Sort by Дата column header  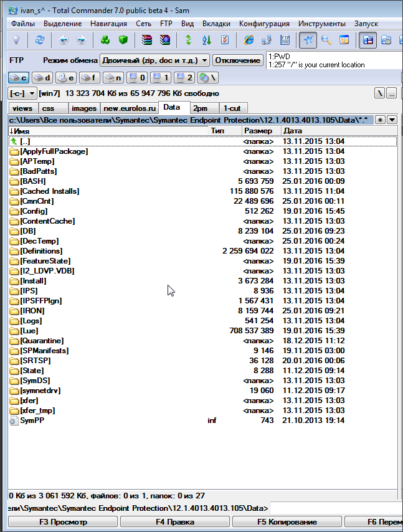(339, 131)
